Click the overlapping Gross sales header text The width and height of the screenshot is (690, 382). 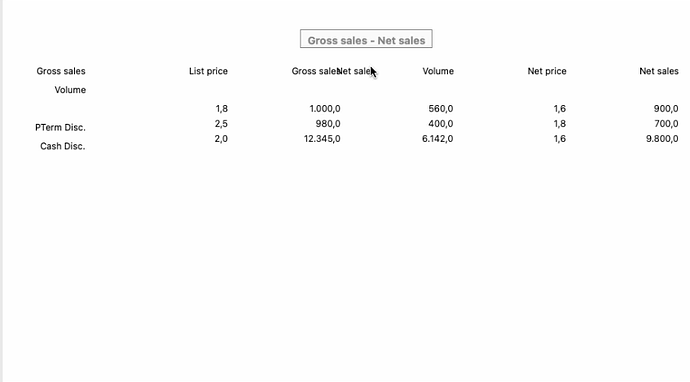coord(315,71)
